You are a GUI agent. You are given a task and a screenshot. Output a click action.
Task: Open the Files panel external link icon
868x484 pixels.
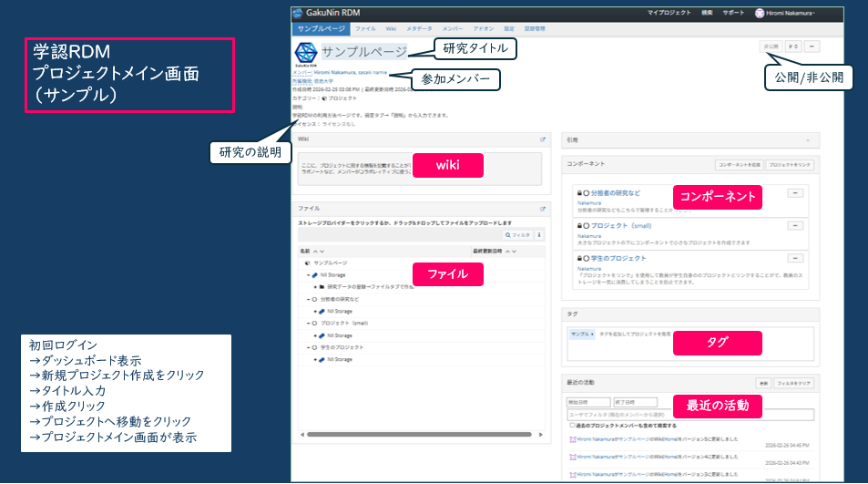point(543,209)
